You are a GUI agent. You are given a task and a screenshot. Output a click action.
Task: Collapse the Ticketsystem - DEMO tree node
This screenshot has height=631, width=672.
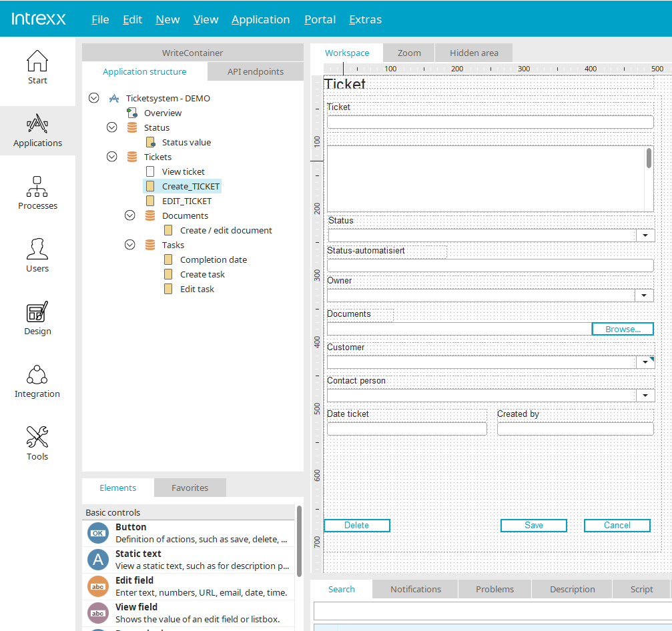click(x=94, y=98)
